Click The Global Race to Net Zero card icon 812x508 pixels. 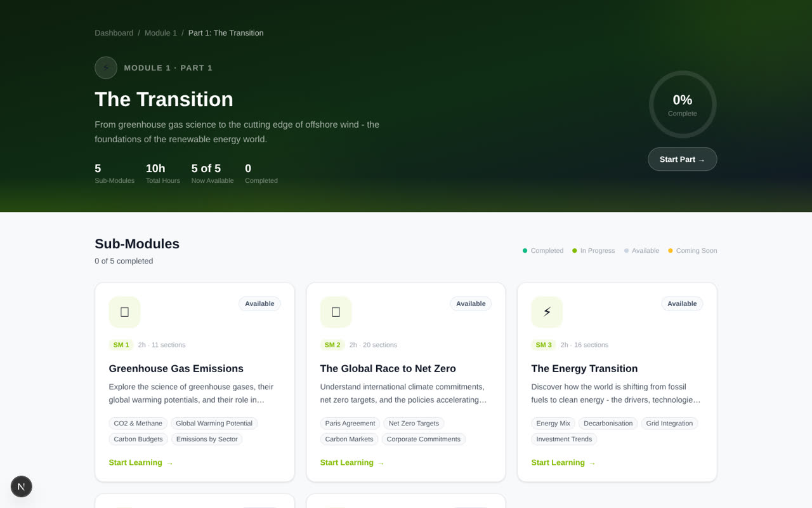point(336,312)
